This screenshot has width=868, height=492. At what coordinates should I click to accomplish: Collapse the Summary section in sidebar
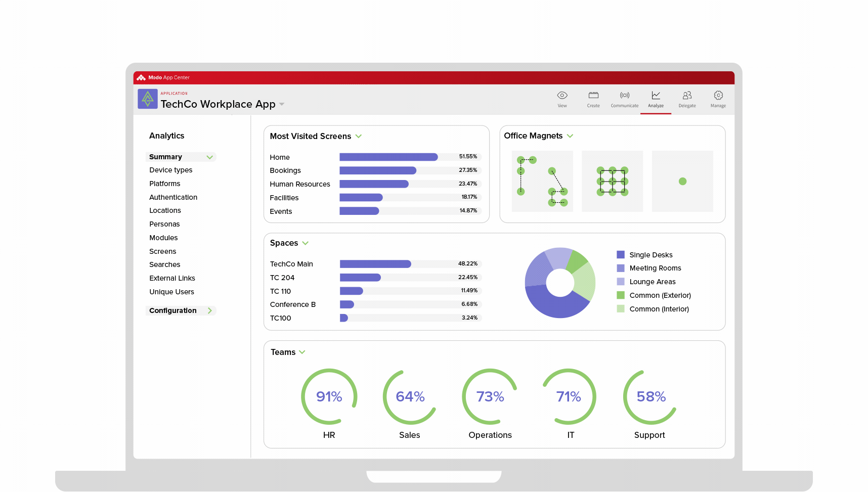click(x=209, y=157)
